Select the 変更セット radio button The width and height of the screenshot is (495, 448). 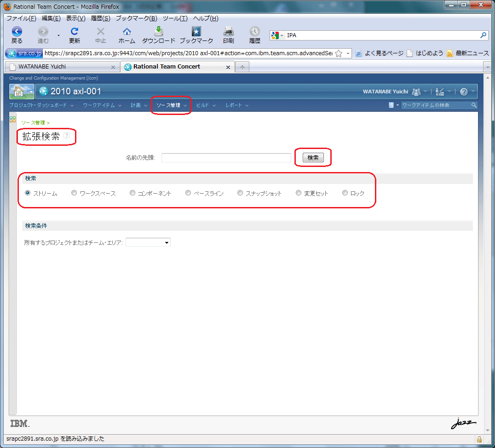click(298, 193)
